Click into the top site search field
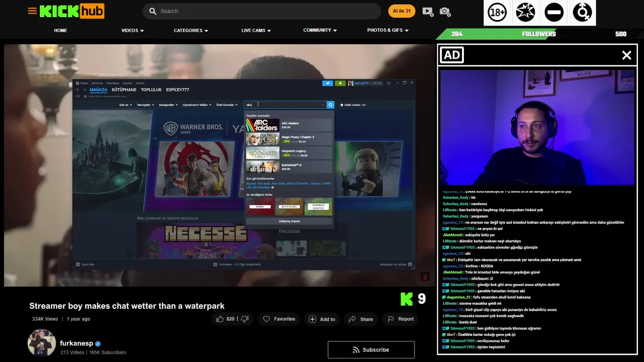 (261, 11)
